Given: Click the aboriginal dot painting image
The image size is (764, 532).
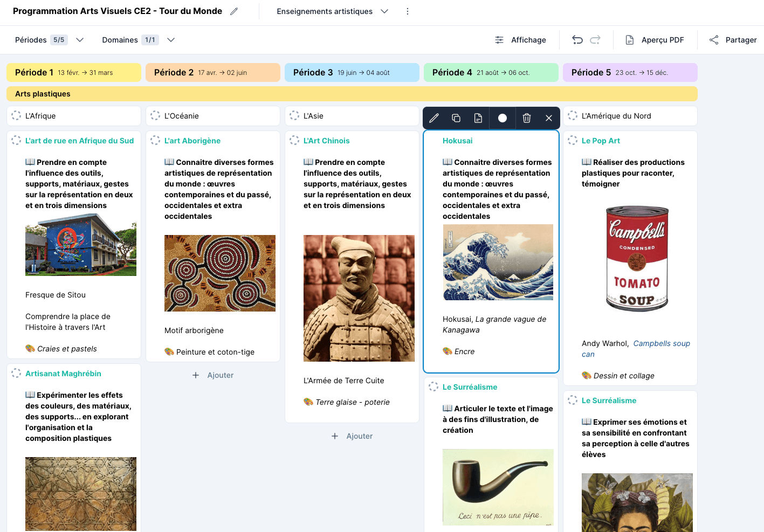Looking at the screenshot, I should (x=220, y=273).
